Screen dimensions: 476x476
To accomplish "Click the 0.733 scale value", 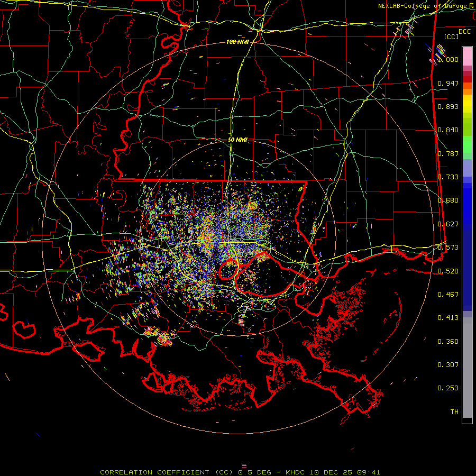I will point(448,177).
